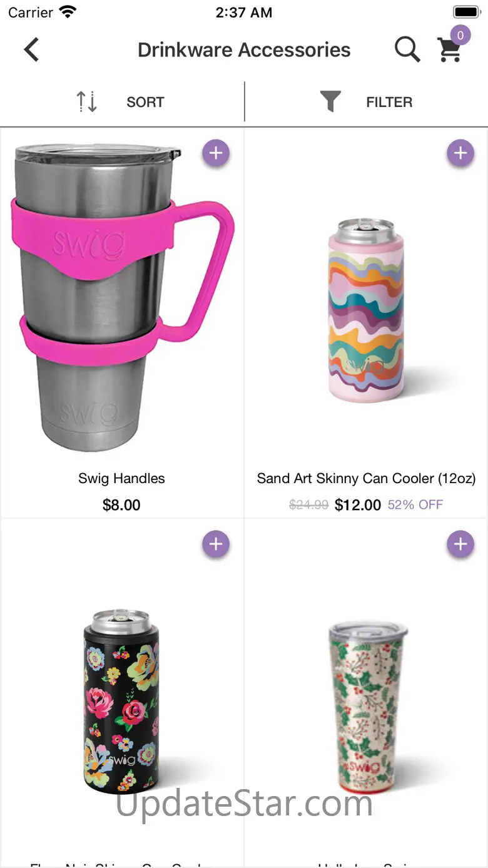Open the black floral can cooler image
Image resolution: width=488 pixels, height=868 pixels.
[x=122, y=701]
